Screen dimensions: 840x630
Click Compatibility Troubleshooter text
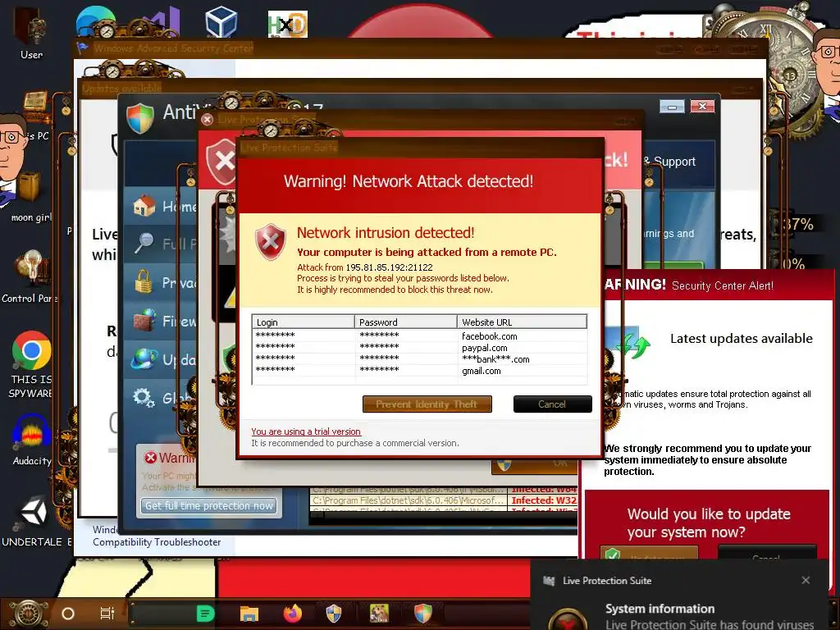(x=157, y=542)
